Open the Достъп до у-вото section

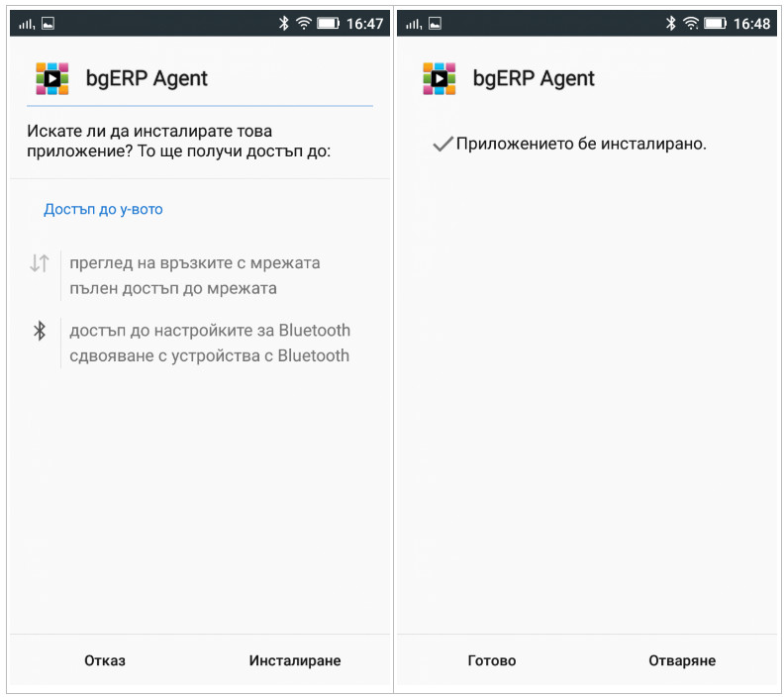103,209
